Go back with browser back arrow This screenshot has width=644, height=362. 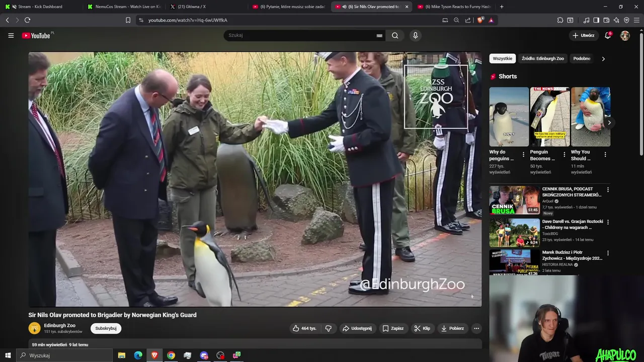[7, 20]
